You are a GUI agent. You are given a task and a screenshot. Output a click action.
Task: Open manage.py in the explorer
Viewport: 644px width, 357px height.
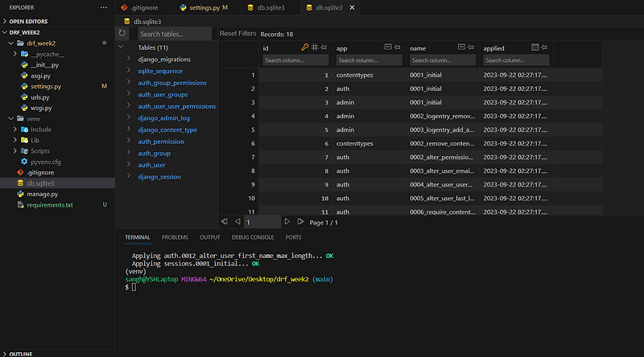42,194
